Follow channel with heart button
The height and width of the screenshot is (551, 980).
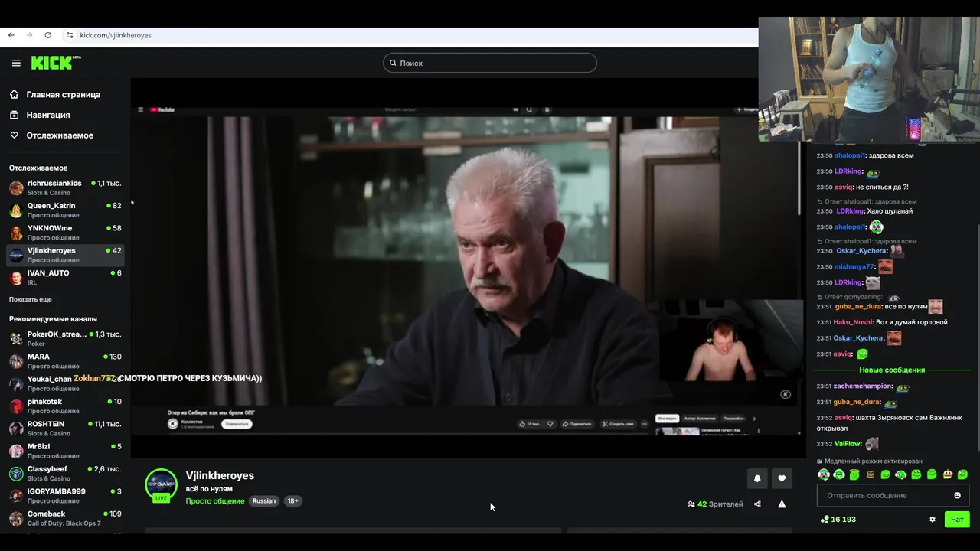[x=782, y=478]
